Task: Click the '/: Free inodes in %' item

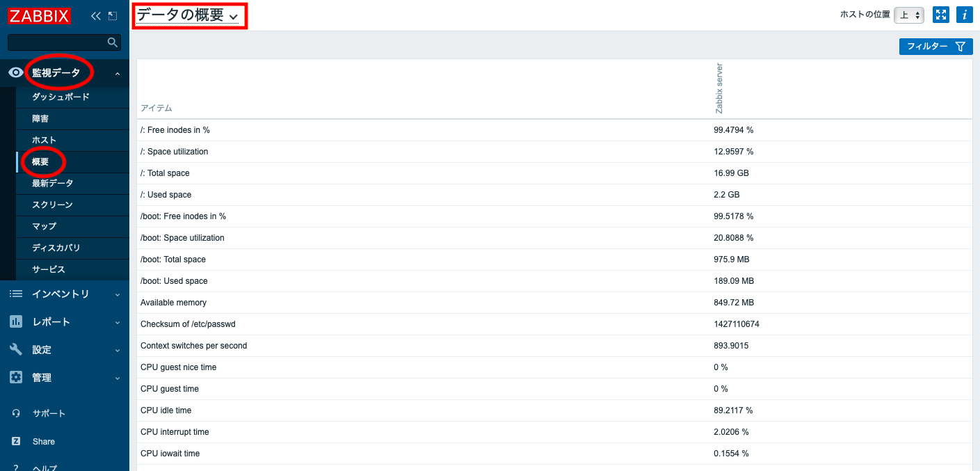Action: coord(175,130)
